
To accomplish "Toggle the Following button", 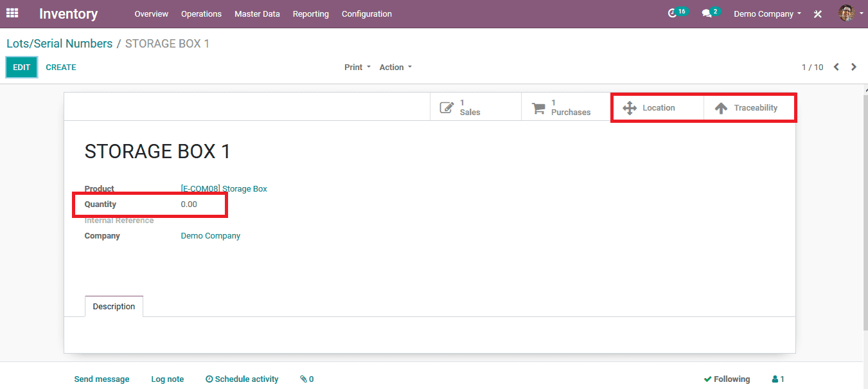I will pyautogui.click(x=727, y=379).
